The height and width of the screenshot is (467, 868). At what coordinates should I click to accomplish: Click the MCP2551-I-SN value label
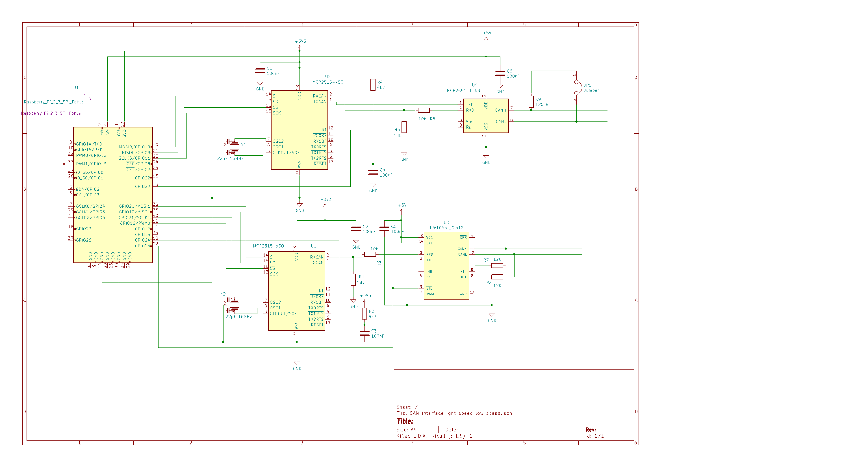pyautogui.click(x=463, y=91)
